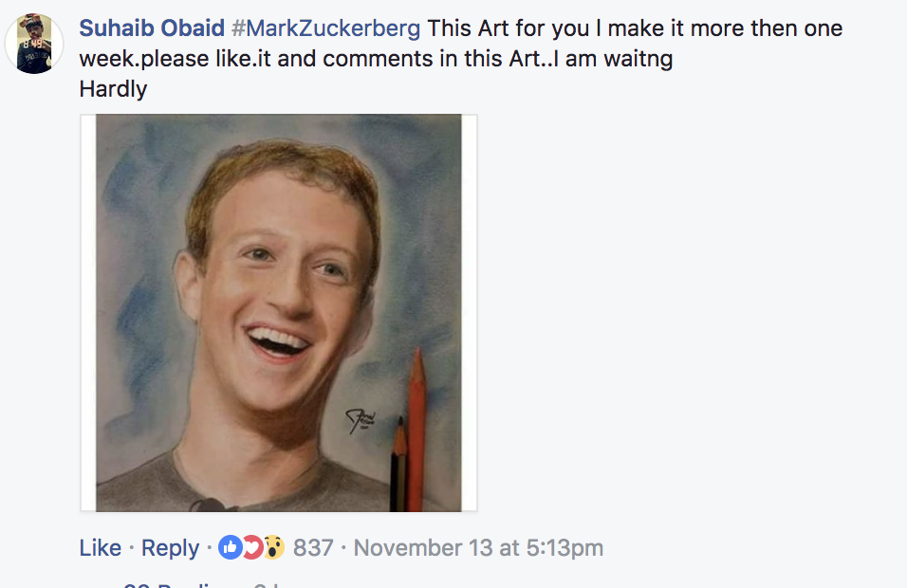Reply to the comment via Reply link
907x588 pixels.
(170, 547)
